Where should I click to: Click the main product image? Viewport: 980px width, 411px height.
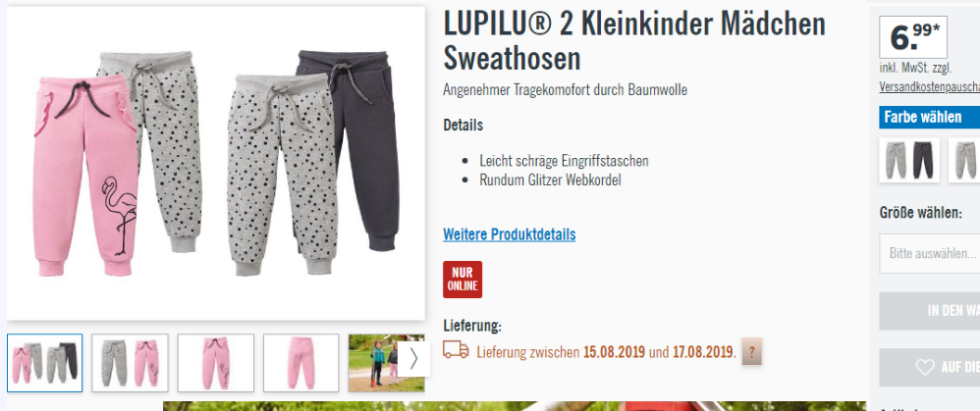[216, 164]
